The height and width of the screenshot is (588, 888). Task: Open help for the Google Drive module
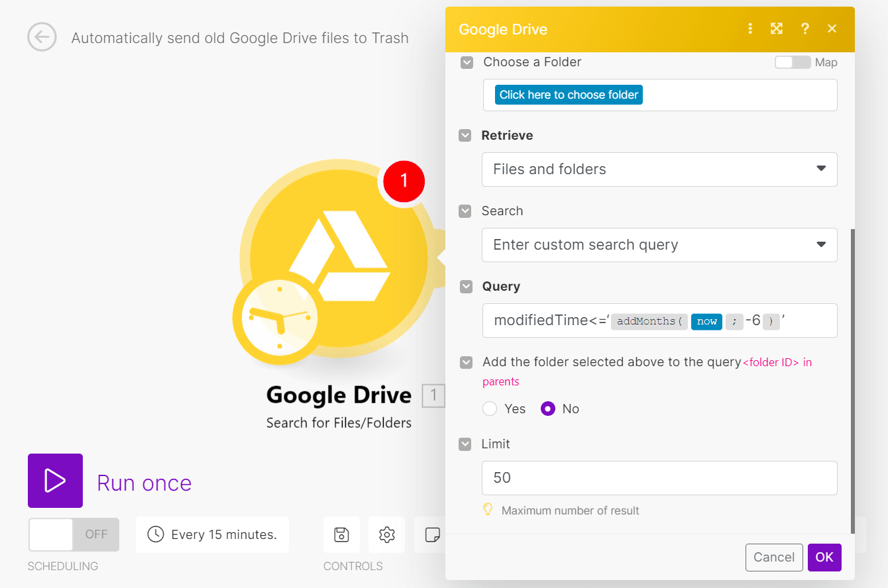tap(805, 28)
